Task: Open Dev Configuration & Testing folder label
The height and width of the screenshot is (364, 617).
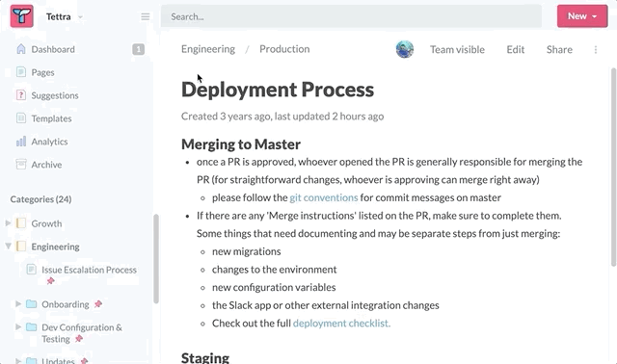Action: point(82,333)
